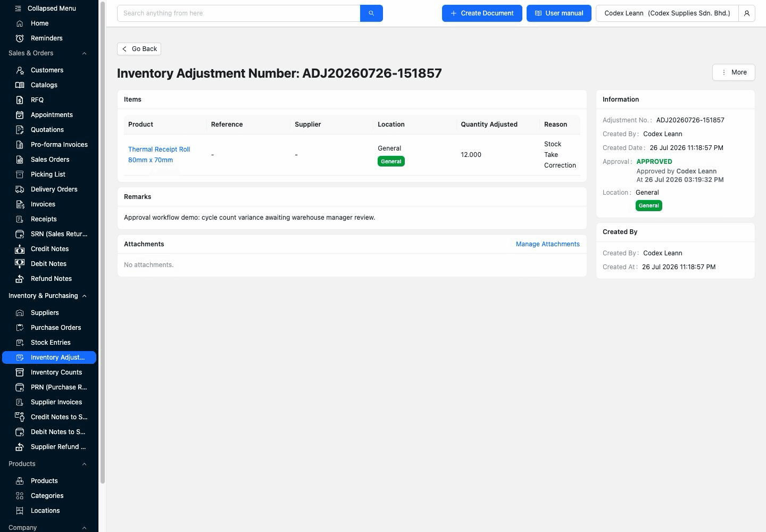Screen dimensions: 766x532
Task: Focus the search anything input field
Action: (x=238, y=13)
